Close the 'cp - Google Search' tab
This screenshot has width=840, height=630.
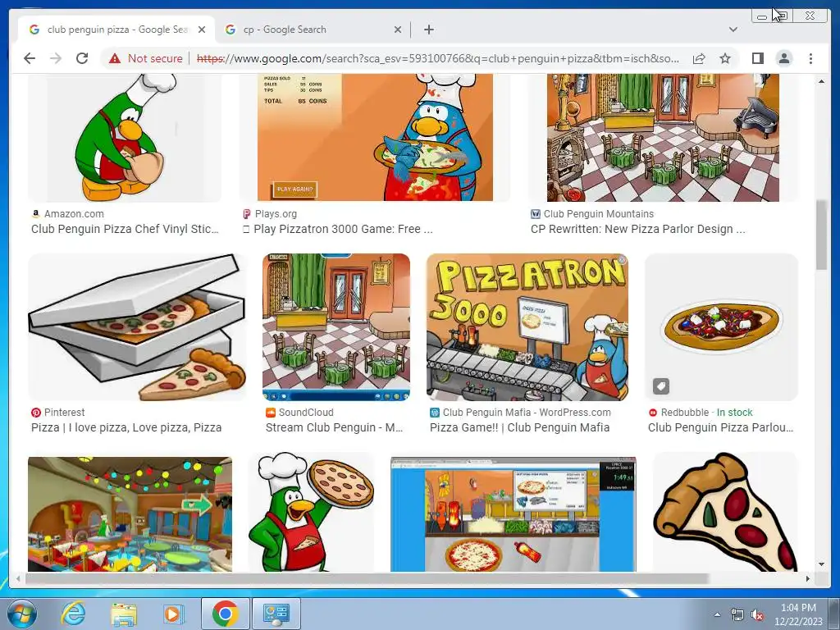click(398, 30)
